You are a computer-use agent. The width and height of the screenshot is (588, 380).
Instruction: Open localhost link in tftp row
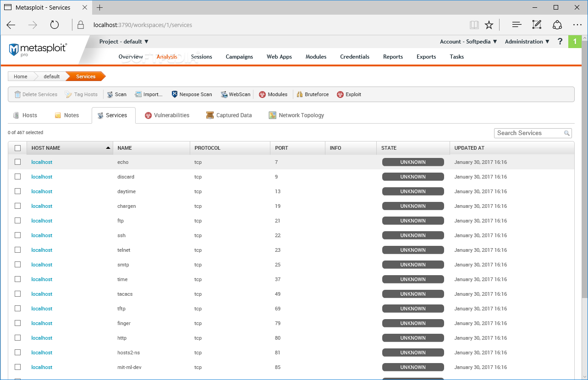click(x=42, y=309)
